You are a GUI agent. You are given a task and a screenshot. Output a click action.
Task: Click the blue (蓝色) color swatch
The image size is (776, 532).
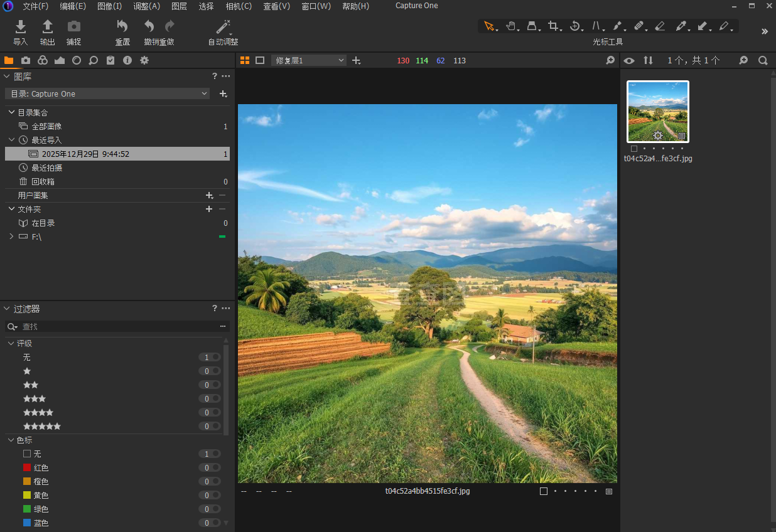(x=27, y=523)
